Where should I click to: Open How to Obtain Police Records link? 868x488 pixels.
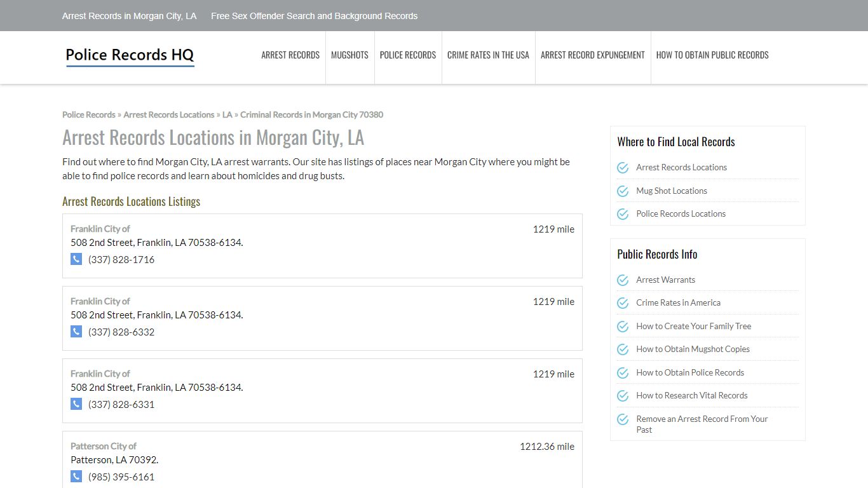(690, 373)
